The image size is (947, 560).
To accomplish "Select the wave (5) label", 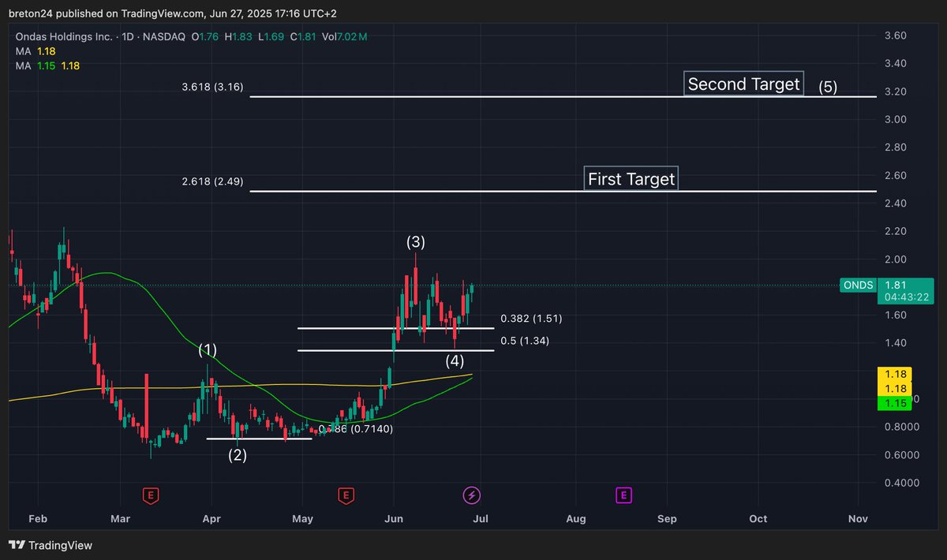I will [x=828, y=88].
